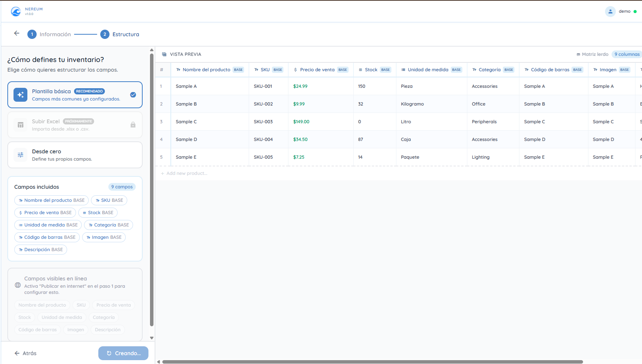Click the Plantilla básica sparkle icon
This screenshot has height=364, width=642.
click(x=20, y=95)
